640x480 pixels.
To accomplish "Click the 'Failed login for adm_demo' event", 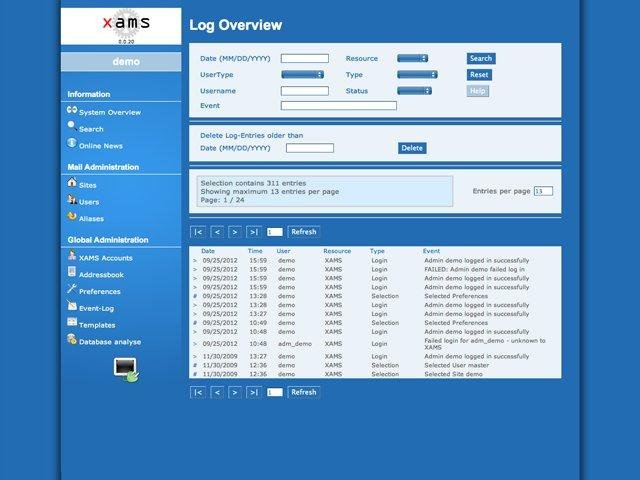I will (x=484, y=344).
